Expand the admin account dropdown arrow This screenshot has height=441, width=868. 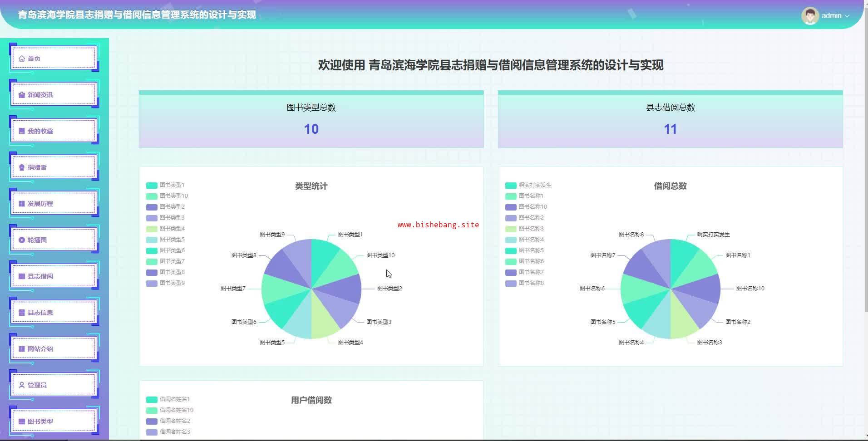(847, 16)
